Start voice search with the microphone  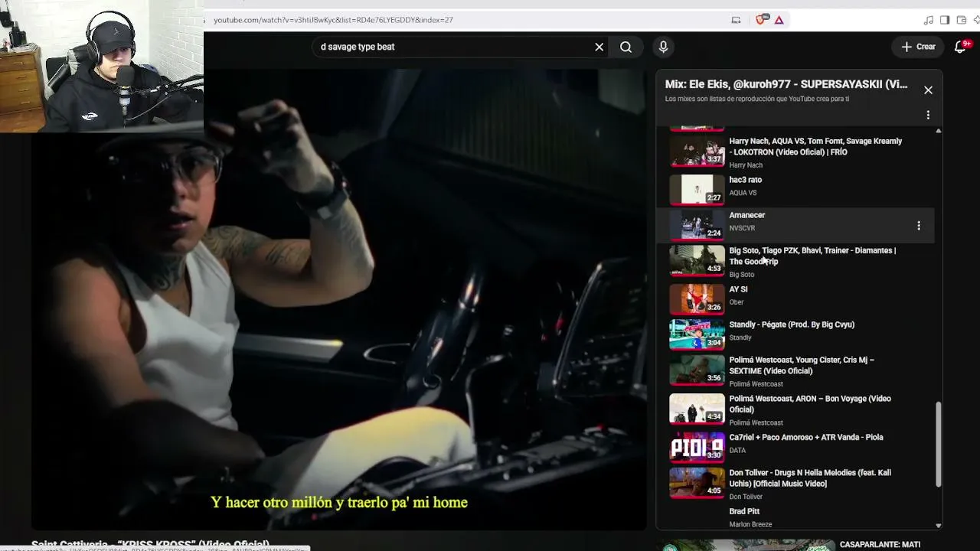[663, 47]
